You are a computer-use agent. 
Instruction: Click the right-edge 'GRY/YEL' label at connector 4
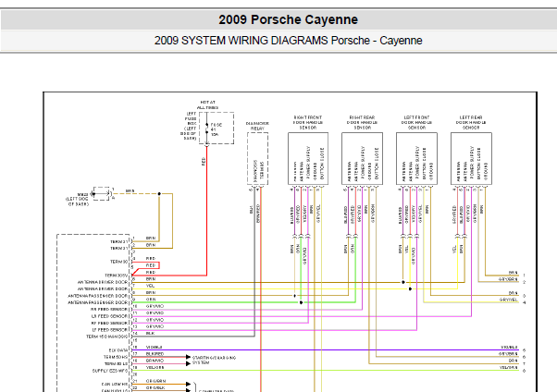tap(509, 300)
